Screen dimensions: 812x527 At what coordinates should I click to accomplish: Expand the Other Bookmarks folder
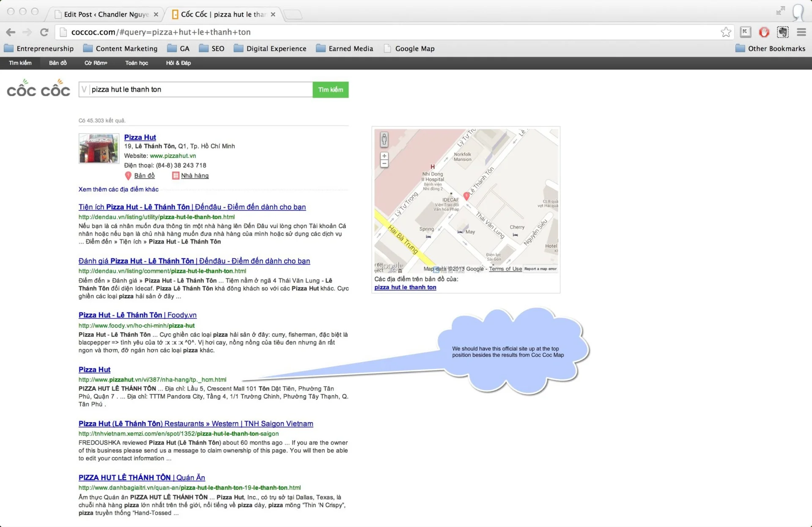[770, 49]
